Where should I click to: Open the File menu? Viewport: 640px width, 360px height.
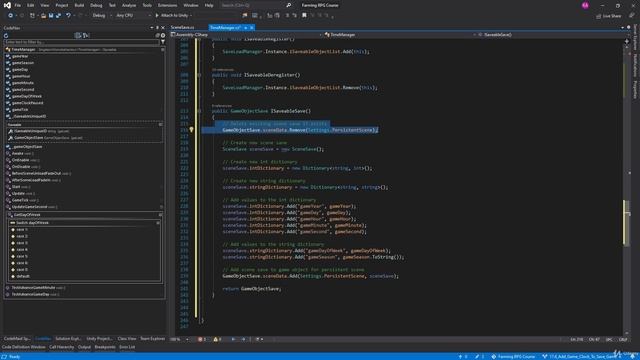point(18,5)
